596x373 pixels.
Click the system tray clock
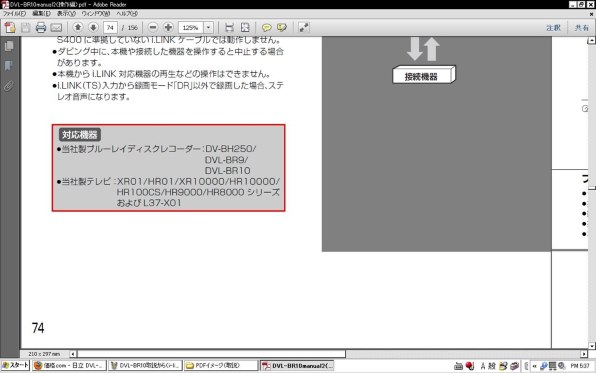580,366
